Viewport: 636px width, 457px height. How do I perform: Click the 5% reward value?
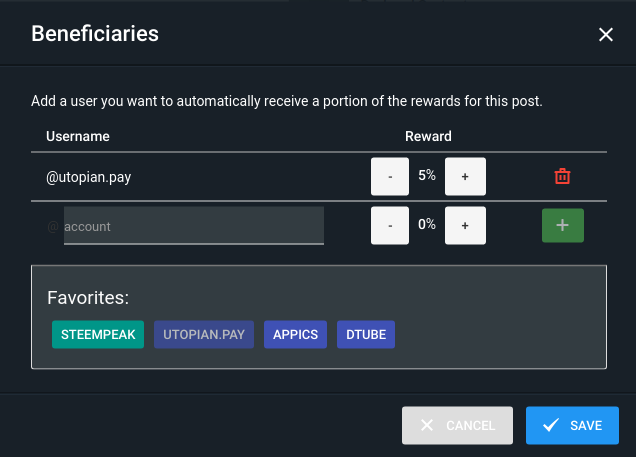[427, 176]
